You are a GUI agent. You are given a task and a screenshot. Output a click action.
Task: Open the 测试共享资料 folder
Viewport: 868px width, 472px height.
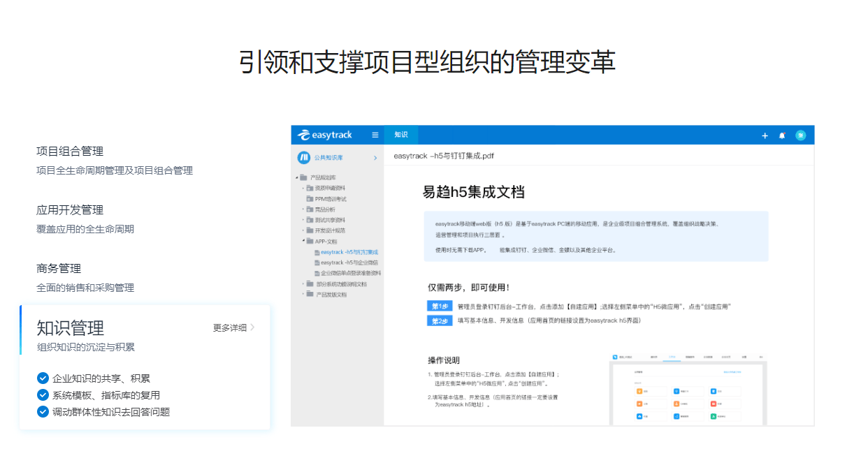(x=331, y=220)
